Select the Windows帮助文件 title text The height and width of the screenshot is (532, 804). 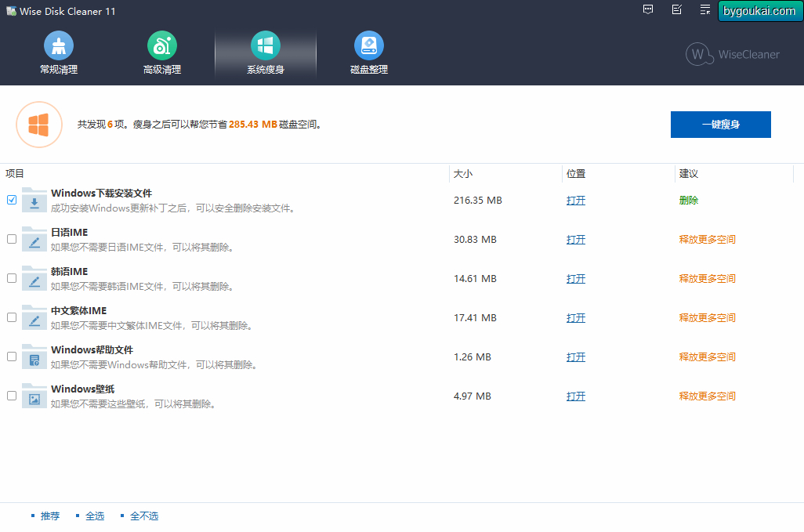pyautogui.click(x=92, y=350)
